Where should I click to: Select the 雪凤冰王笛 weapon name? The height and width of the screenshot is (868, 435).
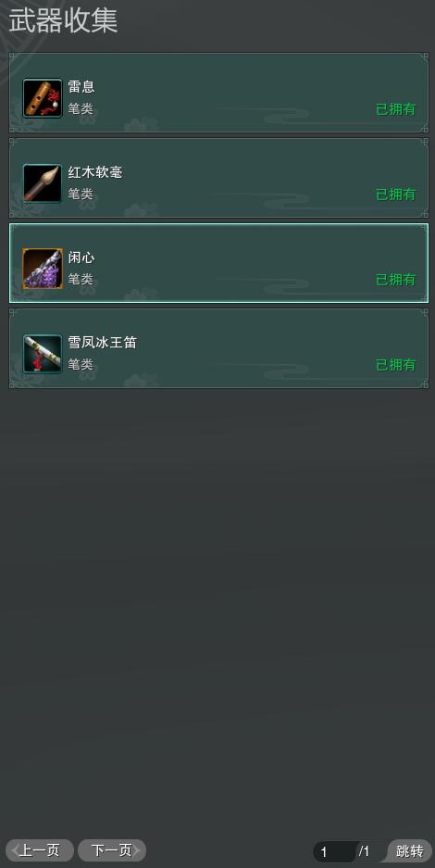click(102, 343)
